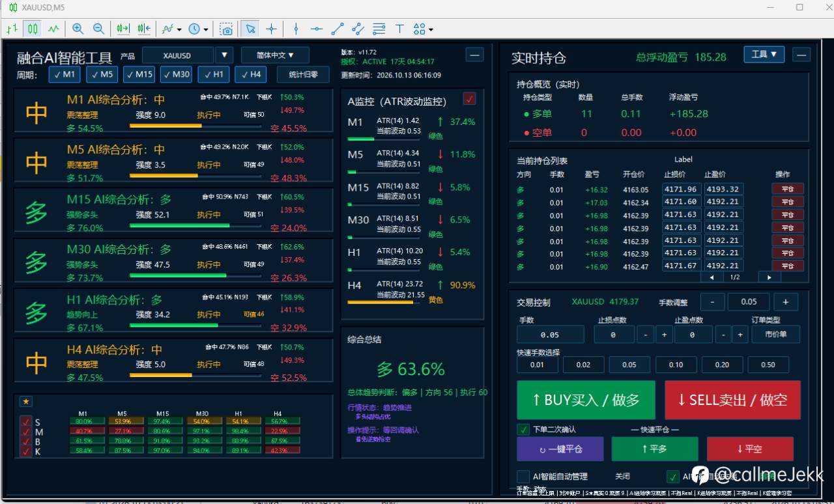
Task: Pick the equidistant channel tool
Action: (x=358, y=29)
